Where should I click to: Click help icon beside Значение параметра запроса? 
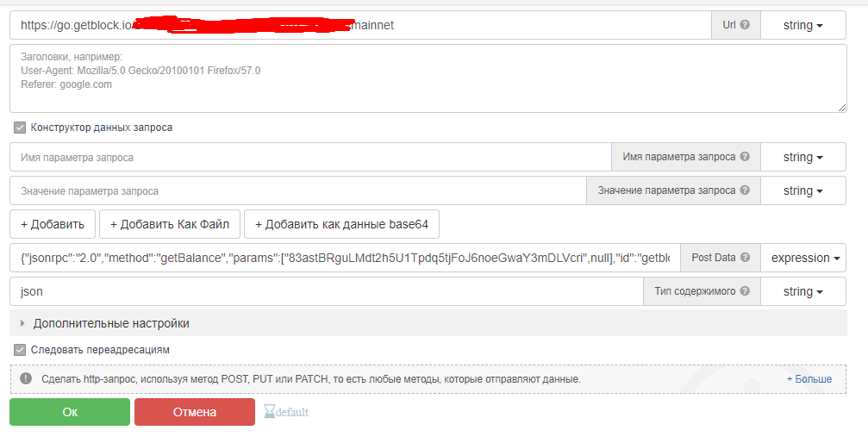[745, 190]
